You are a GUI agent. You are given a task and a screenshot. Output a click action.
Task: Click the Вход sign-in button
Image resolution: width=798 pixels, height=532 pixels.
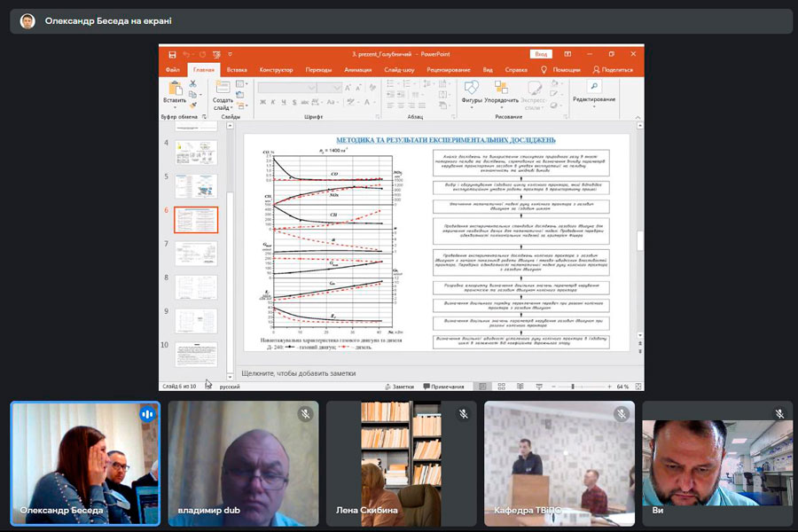[541, 54]
